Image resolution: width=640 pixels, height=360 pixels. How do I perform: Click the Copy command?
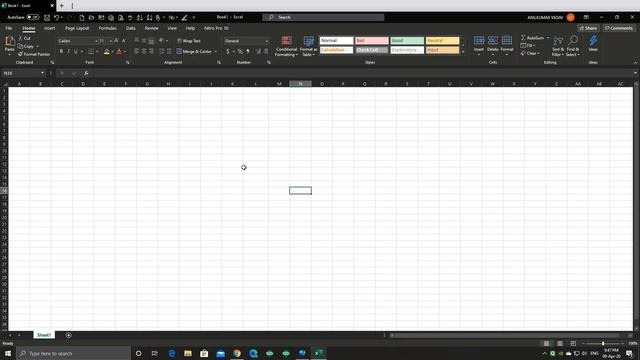tap(26, 46)
